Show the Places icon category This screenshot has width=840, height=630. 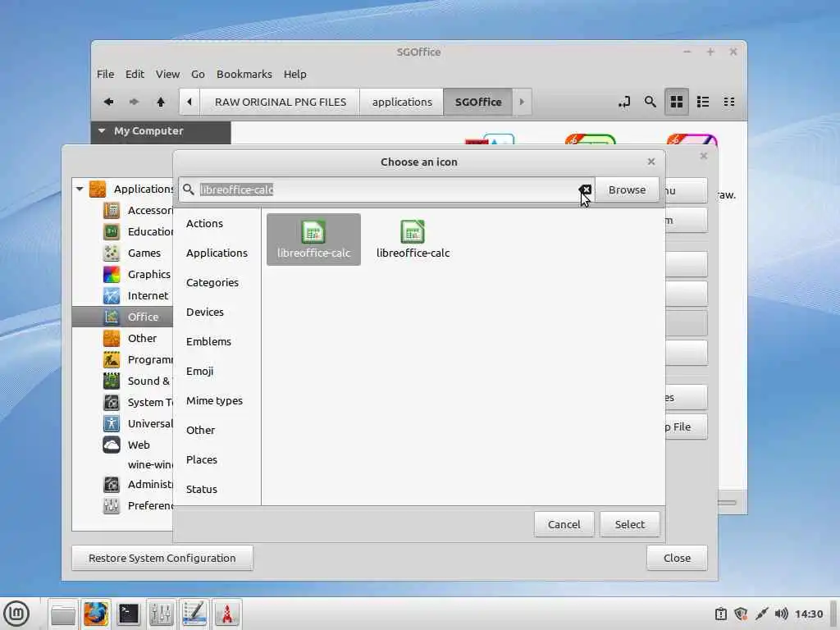click(202, 459)
